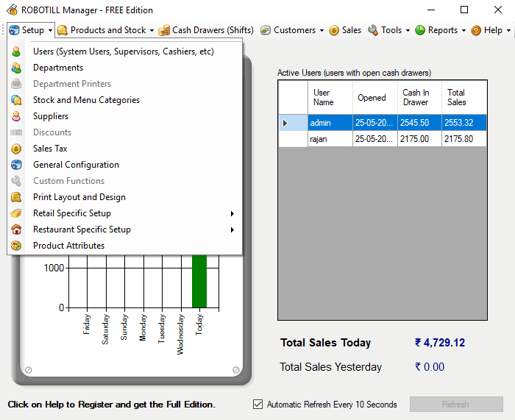Viewport: 515px width, 420px height.
Task: Click the admin user name cell
Action: coord(330,123)
